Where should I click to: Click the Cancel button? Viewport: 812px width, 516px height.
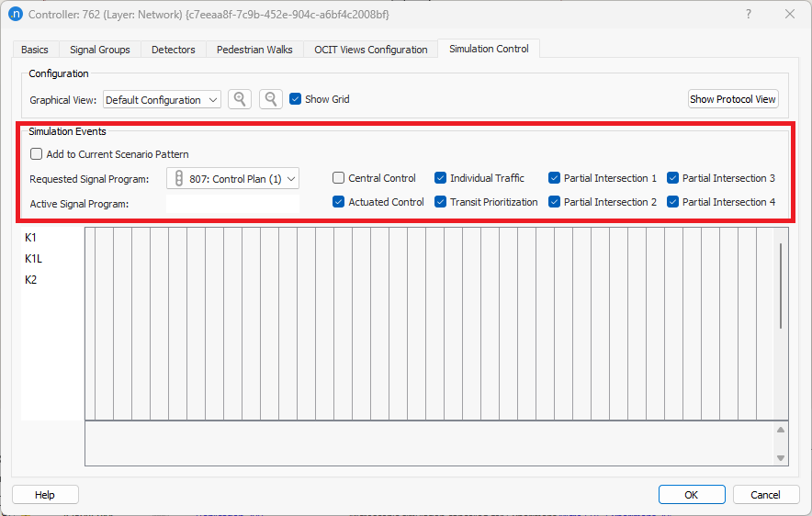click(766, 495)
